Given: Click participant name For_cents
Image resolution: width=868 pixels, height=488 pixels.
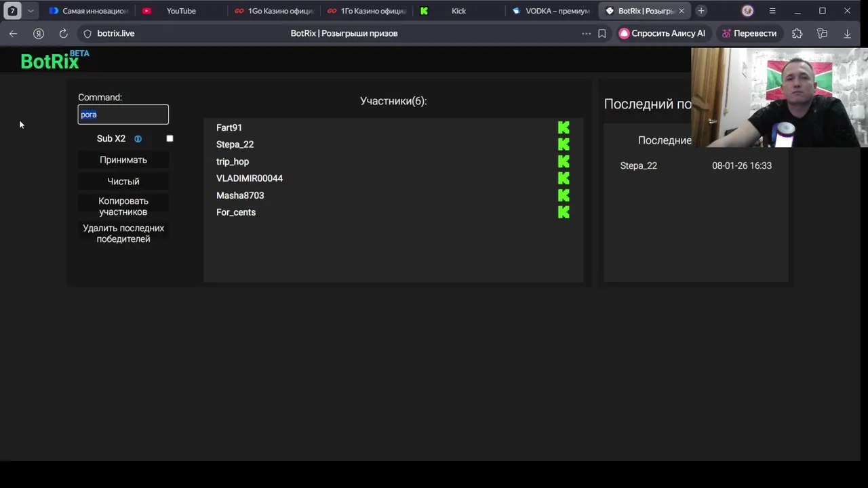Looking at the screenshot, I should click(x=236, y=212).
